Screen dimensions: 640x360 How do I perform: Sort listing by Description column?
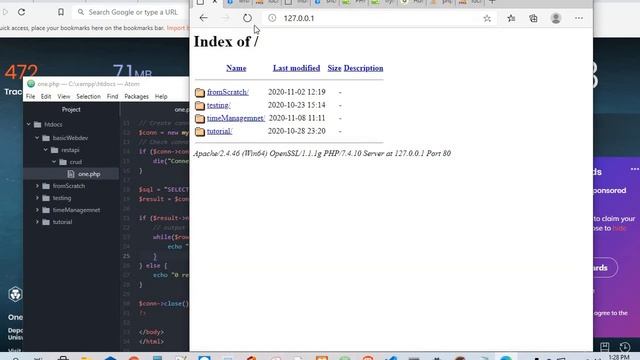pyautogui.click(x=363, y=68)
